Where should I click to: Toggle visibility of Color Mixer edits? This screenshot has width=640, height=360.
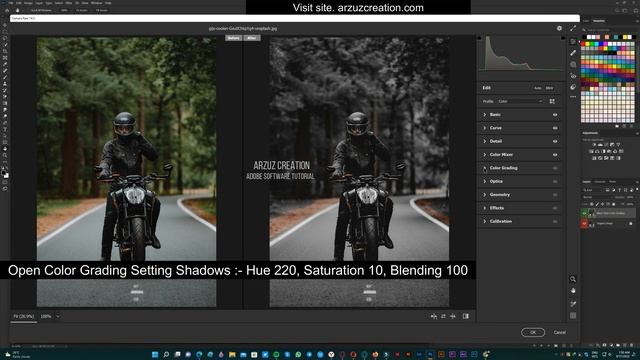[555, 155]
